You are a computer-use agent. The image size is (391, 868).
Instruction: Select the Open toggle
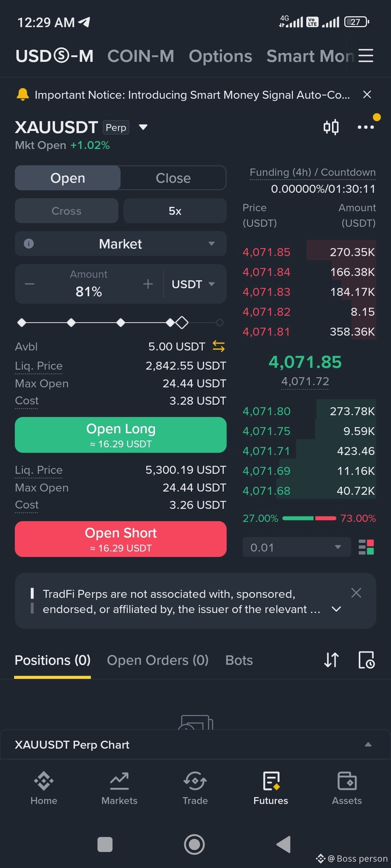[68, 178]
